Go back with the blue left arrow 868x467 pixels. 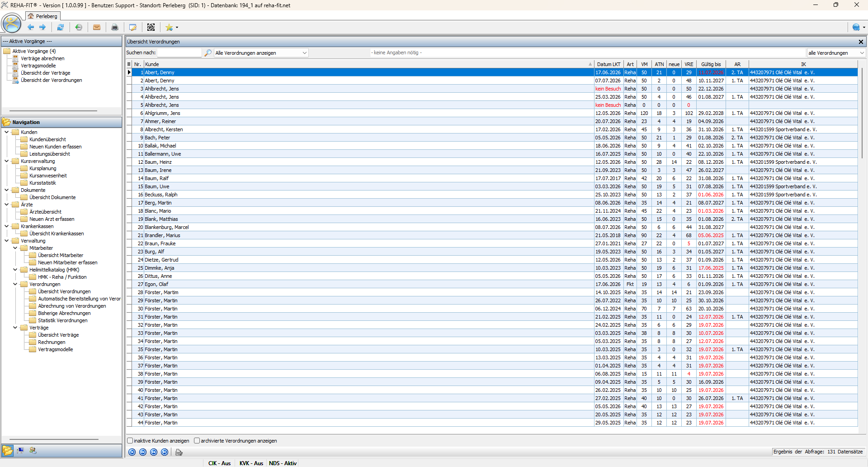click(31, 27)
